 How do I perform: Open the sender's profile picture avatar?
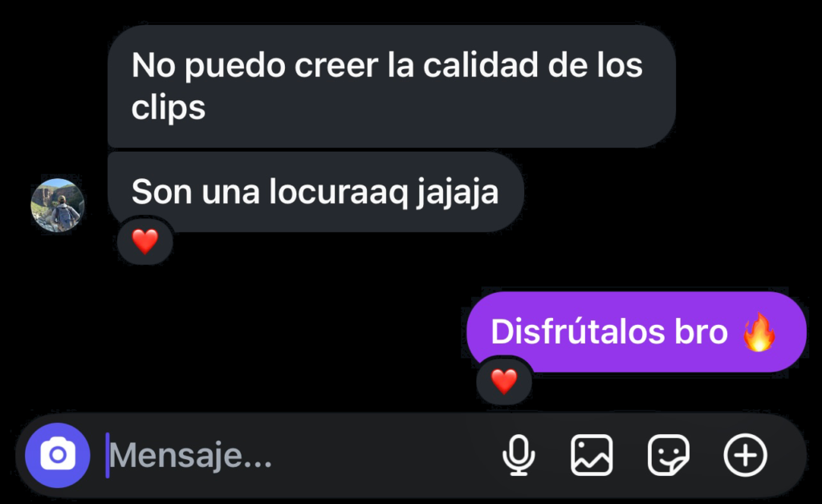[58, 205]
